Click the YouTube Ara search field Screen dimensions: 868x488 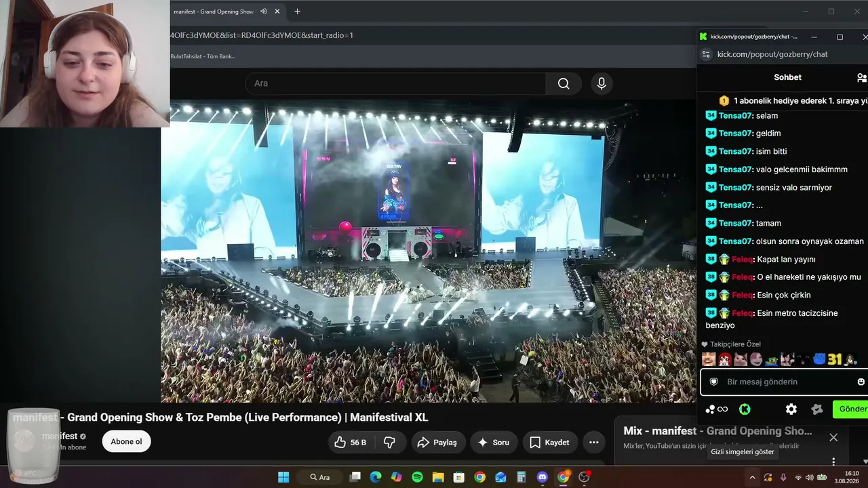pos(395,83)
